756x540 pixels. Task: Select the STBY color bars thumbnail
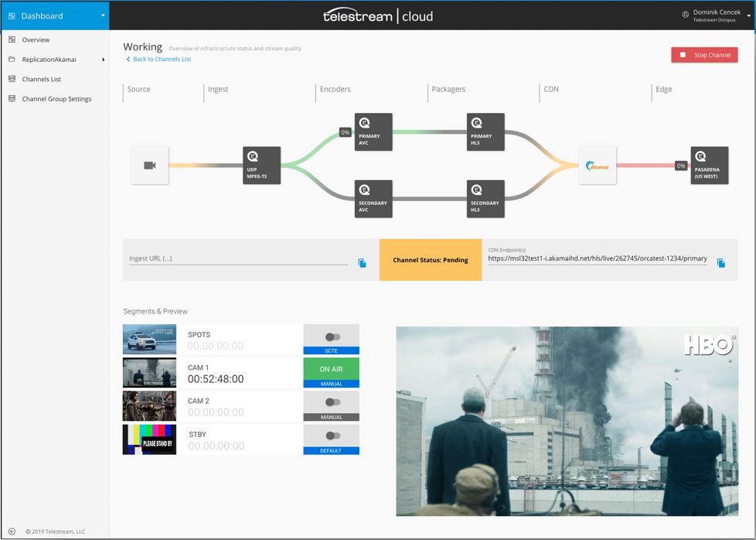coord(149,439)
